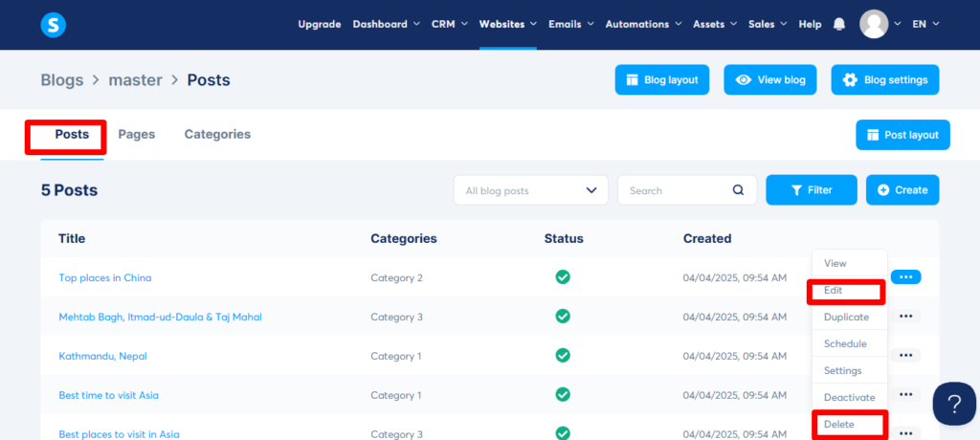Viewport: 980px width, 440px height.
Task: Click status checkmark for Mehtab Bagh post
Action: tap(563, 317)
